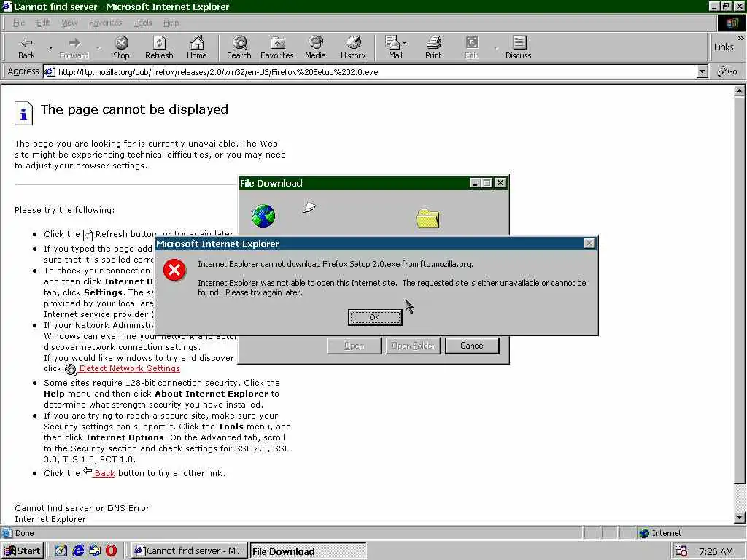Print the current page

coord(433,47)
